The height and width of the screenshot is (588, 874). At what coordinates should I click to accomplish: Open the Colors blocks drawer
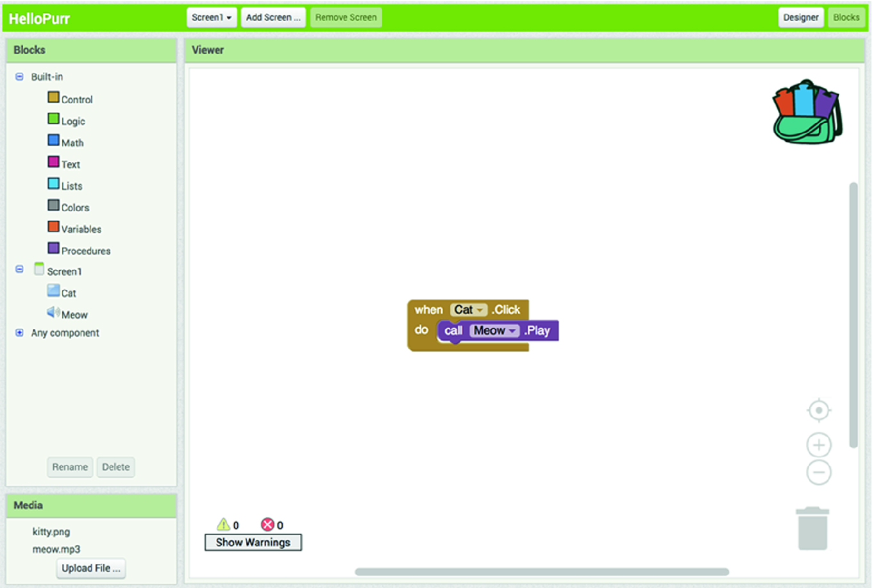click(68, 206)
